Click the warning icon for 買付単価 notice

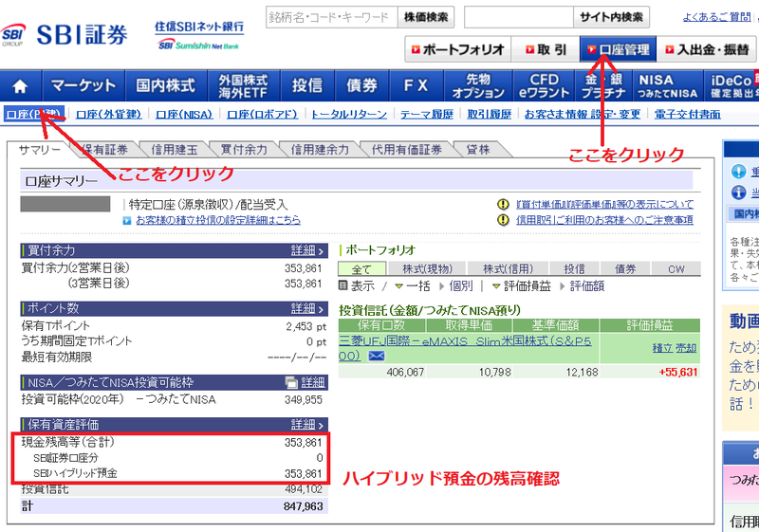(x=504, y=204)
